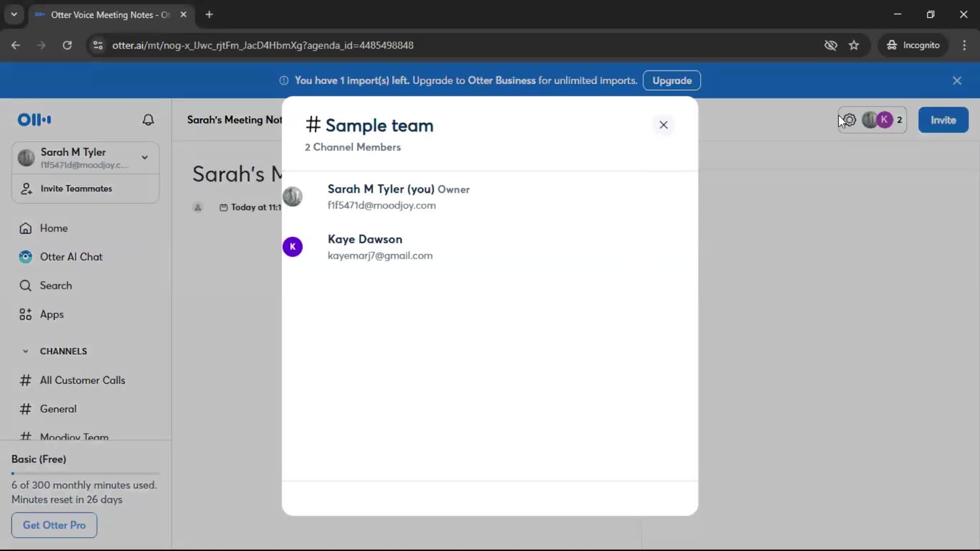
Task: Click the Get Otter Pro button
Action: [x=54, y=525]
